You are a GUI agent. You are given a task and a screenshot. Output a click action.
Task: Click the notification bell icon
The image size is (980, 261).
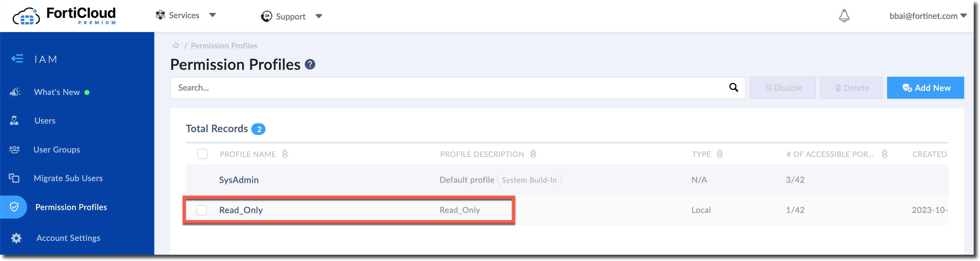click(x=844, y=16)
